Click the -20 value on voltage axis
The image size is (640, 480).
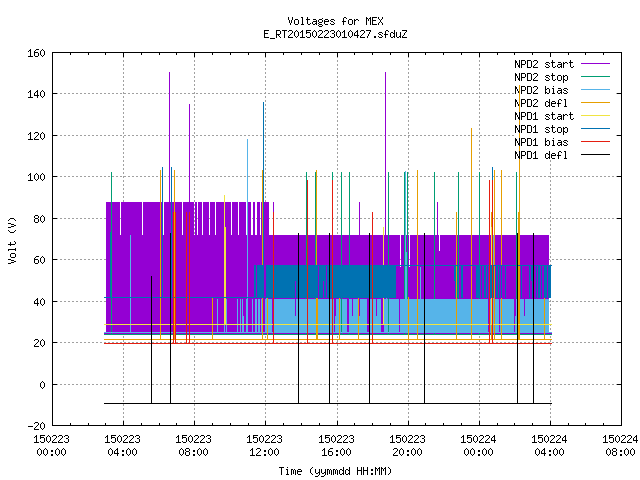[36, 426]
